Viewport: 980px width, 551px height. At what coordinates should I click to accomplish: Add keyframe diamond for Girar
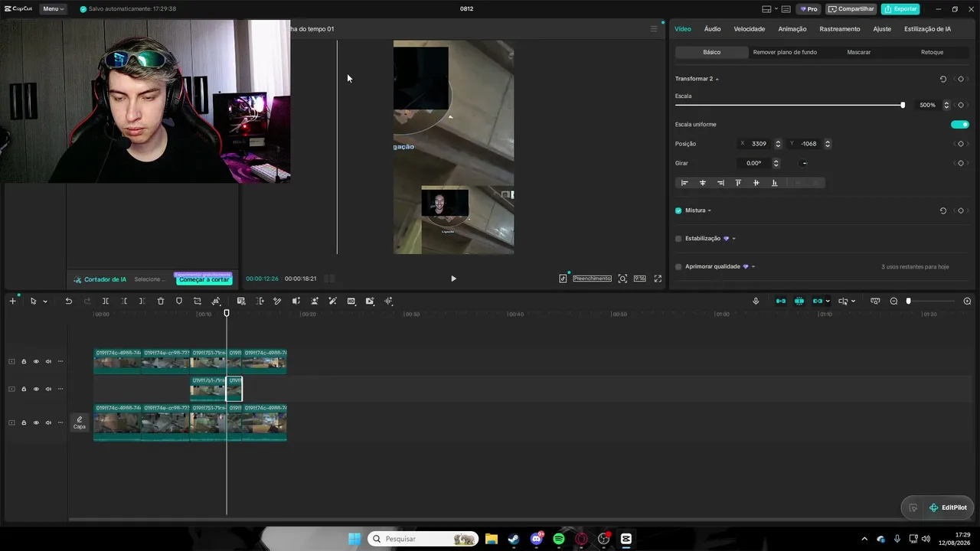(961, 163)
